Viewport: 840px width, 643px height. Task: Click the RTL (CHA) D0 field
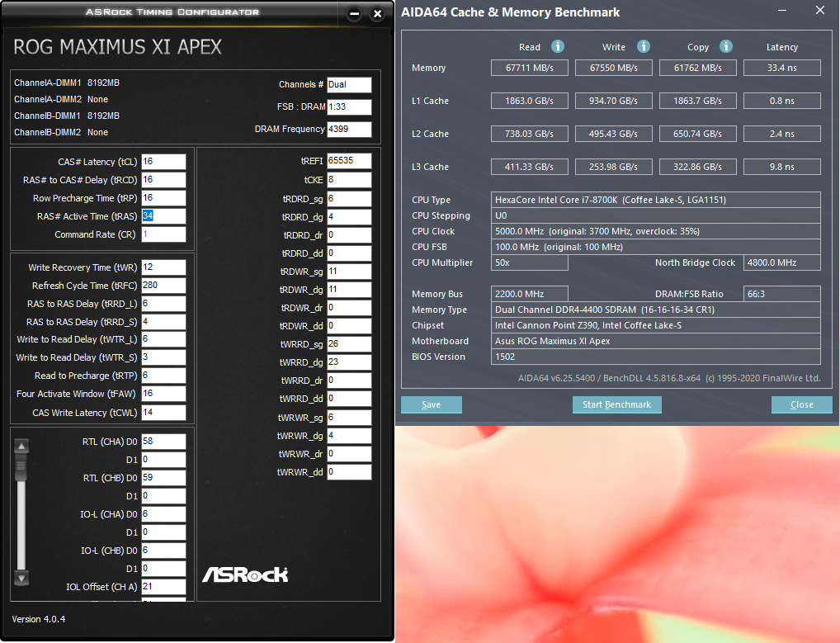coord(163,441)
